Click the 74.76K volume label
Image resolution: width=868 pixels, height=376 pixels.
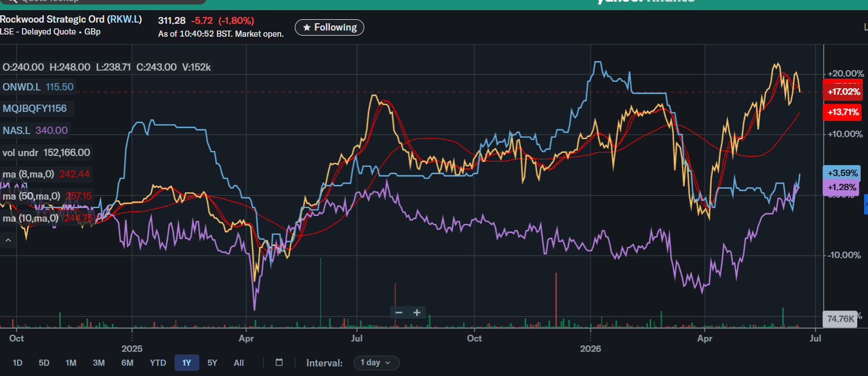click(x=840, y=319)
